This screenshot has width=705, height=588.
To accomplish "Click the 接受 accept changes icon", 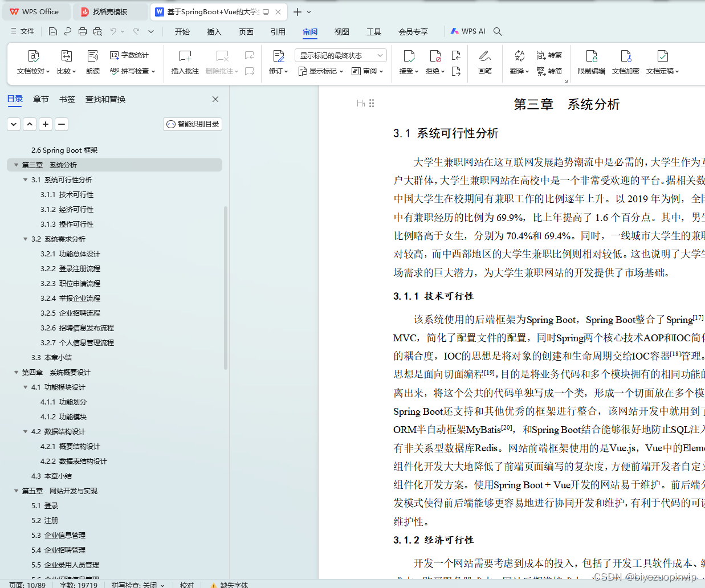I will point(409,56).
